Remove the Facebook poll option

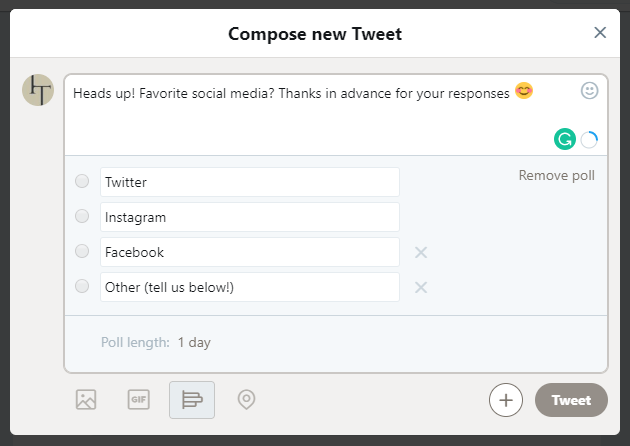pyautogui.click(x=421, y=252)
